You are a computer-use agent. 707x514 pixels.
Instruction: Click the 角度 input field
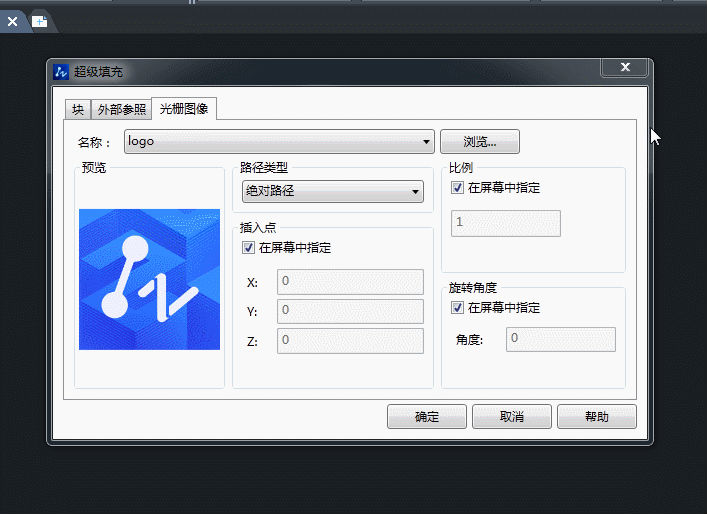point(560,339)
